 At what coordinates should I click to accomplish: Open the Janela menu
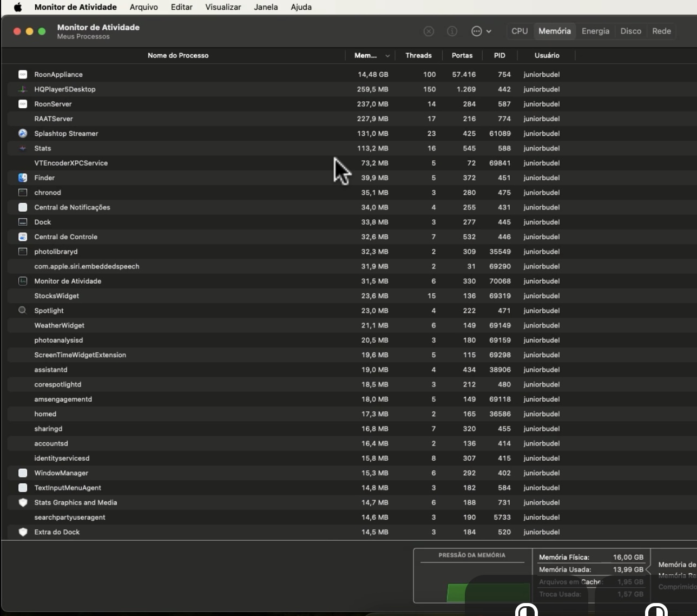click(x=266, y=7)
